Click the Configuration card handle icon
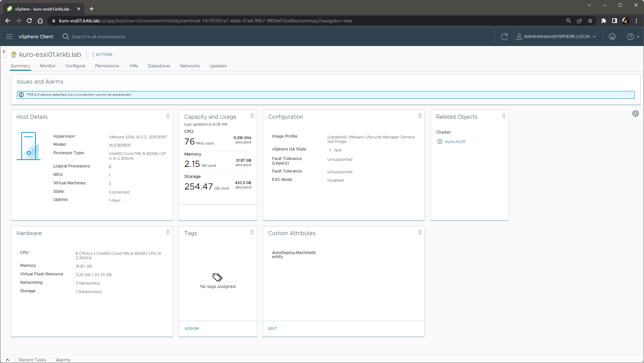 click(420, 116)
